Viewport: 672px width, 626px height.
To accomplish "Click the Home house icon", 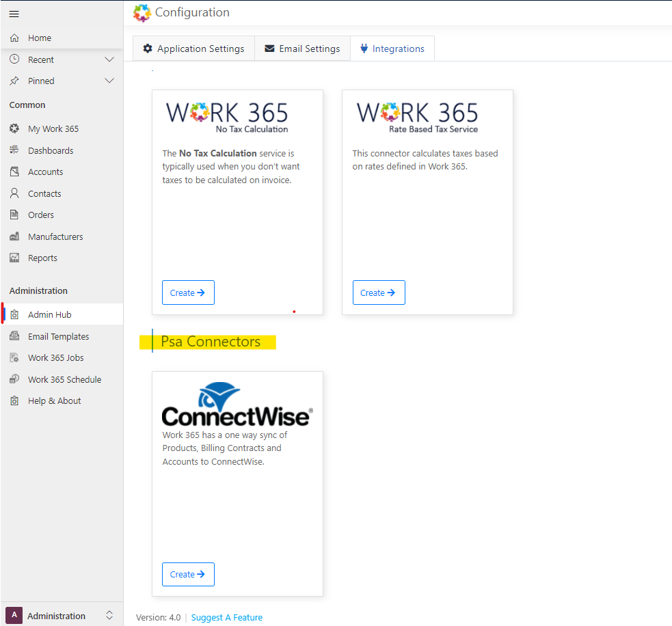I will (x=14, y=38).
